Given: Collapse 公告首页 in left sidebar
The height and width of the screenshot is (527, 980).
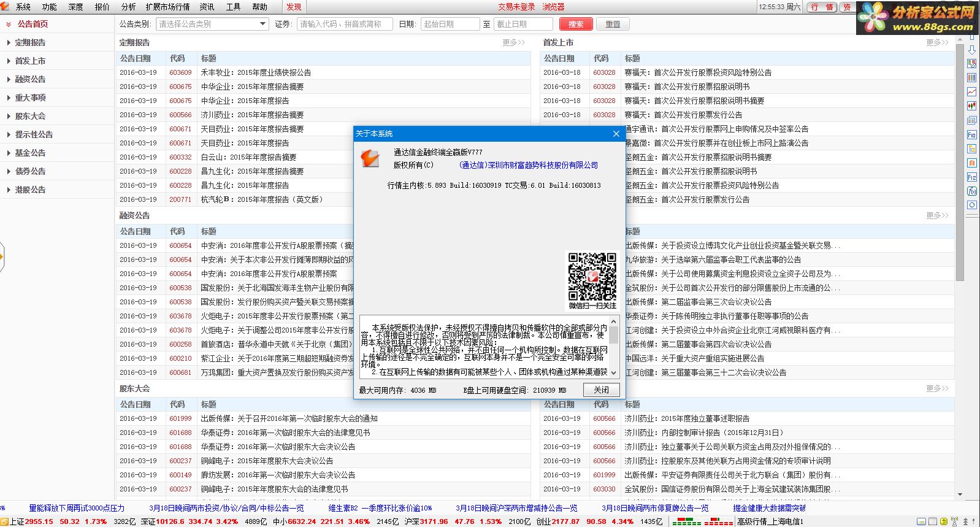Looking at the screenshot, I should [x=33, y=24].
